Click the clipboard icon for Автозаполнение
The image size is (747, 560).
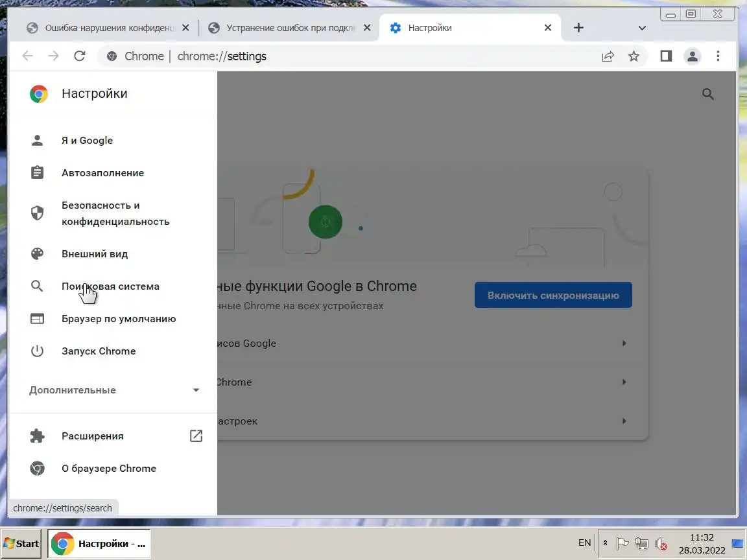point(37,172)
